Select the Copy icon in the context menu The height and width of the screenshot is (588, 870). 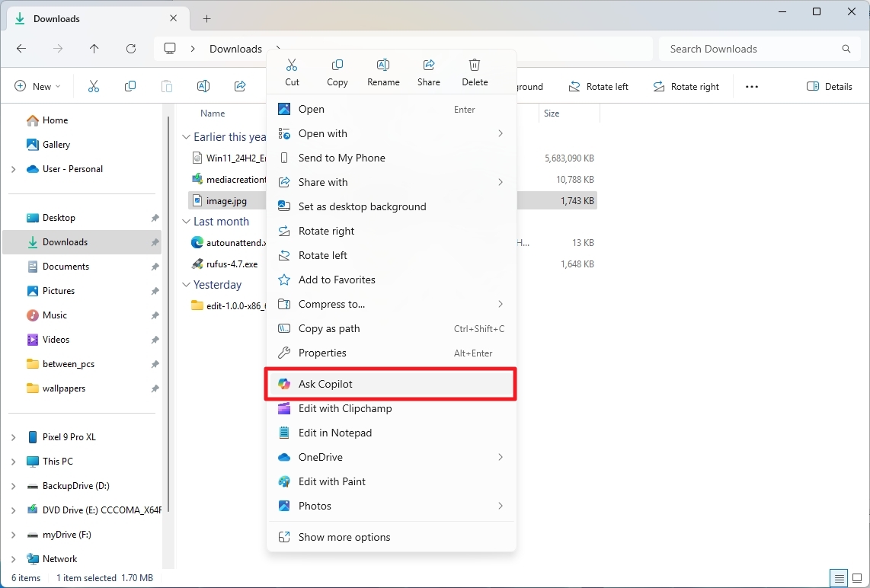(x=337, y=72)
